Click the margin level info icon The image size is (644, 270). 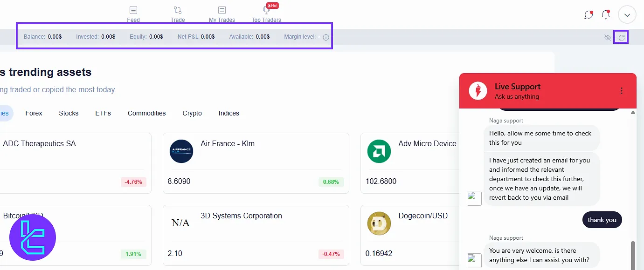point(326,37)
